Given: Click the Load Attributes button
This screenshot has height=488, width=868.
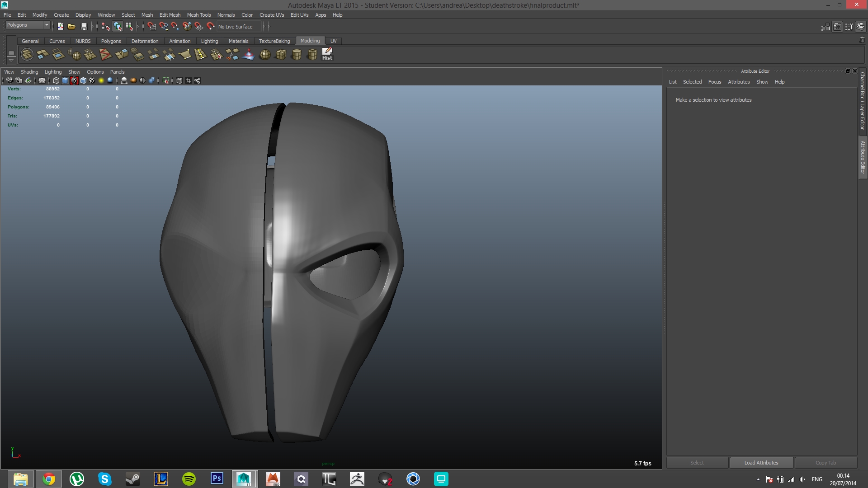Looking at the screenshot, I should pyautogui.click(x=761, y=463).
